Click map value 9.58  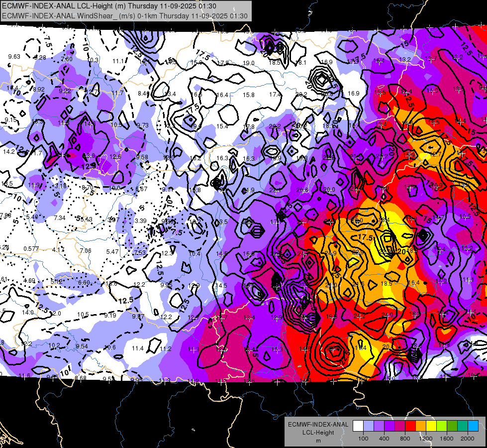(142, 157)
